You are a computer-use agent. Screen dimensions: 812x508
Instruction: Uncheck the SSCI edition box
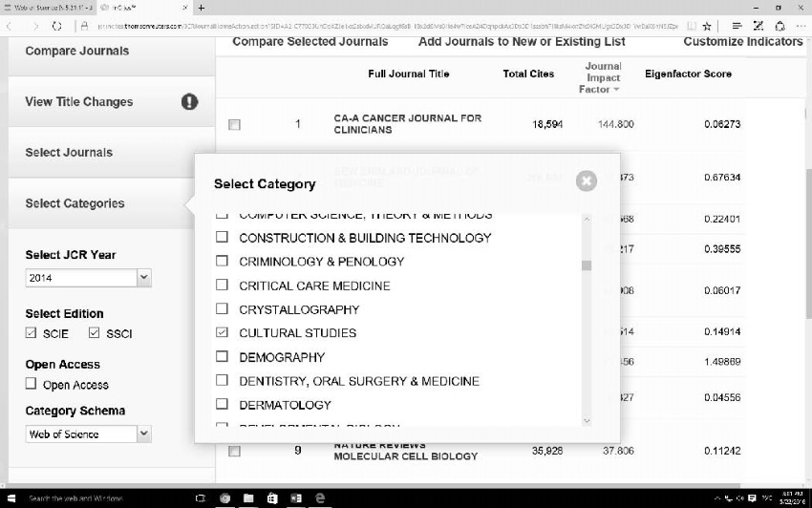tap(94, 332)
